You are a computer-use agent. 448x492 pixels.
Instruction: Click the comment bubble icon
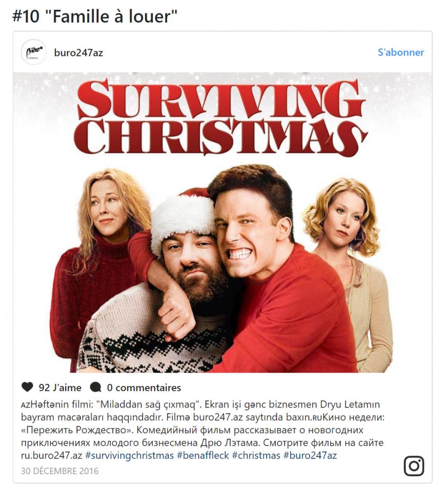[x=95, y=387]
